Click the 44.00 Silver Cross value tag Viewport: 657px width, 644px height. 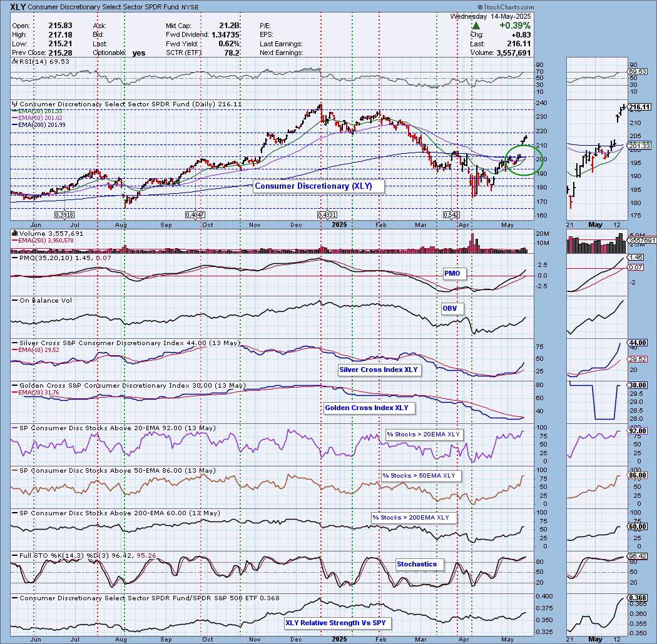[x=638, y=343]
